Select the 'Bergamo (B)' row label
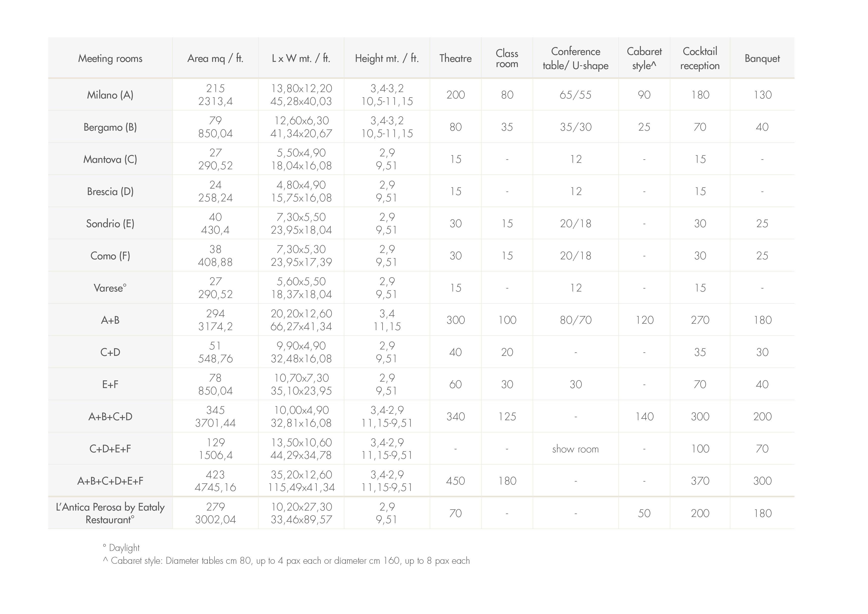 click(x=110, y=127)
